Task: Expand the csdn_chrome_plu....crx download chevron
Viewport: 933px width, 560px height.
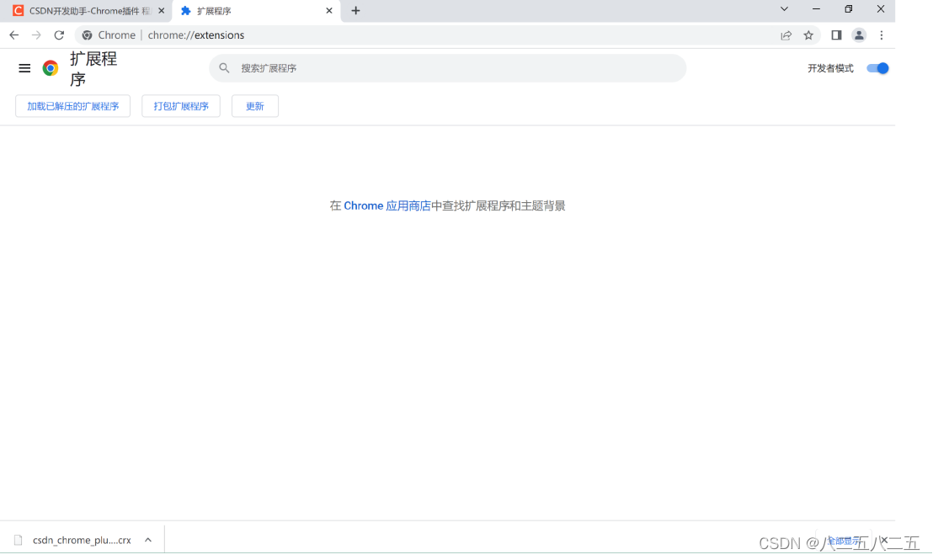Action: (x=147, y=539)
